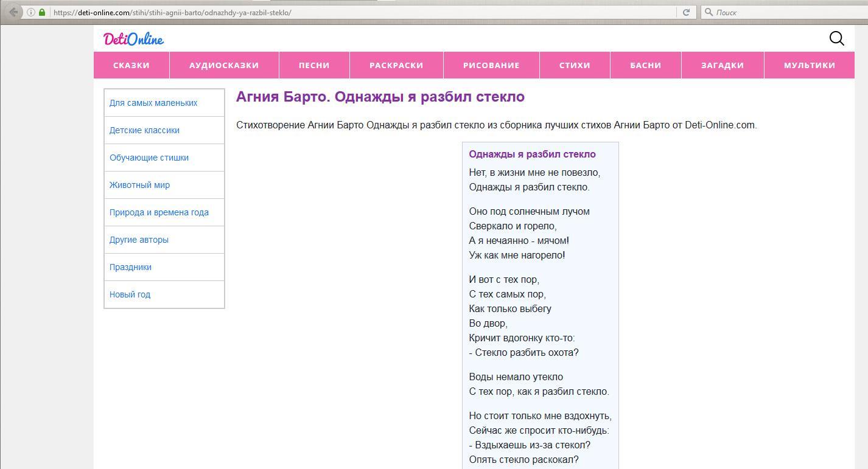This screenshot has width=868, height=469.
Task: Open the ЗАГАДКИ menu section
Action: pos(723,65)
